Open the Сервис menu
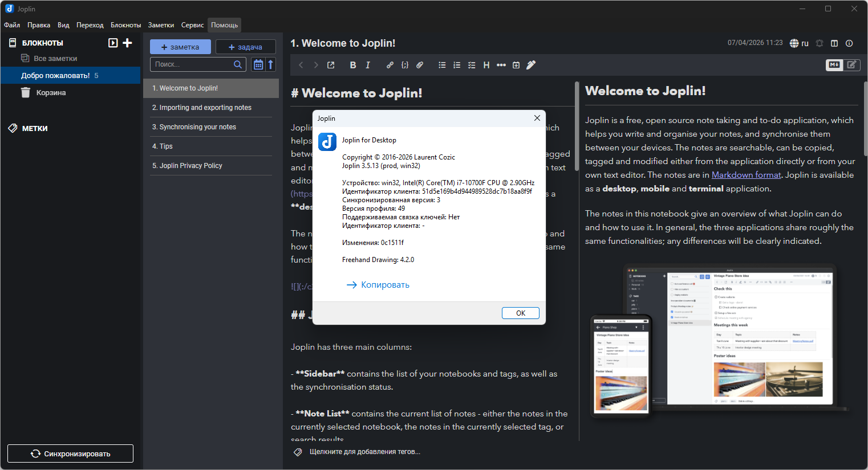This screenshot has height=470, width=868. [x=192, y=25]
